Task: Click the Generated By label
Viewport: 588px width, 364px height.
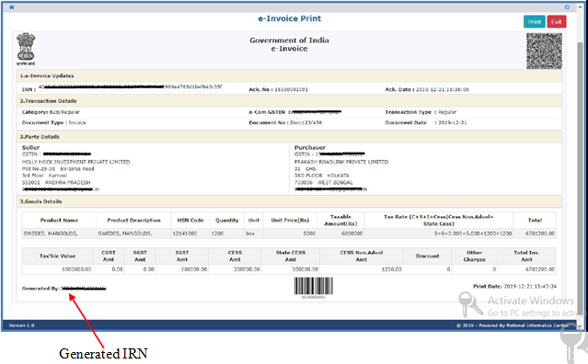Action: [x=40, y=289]
